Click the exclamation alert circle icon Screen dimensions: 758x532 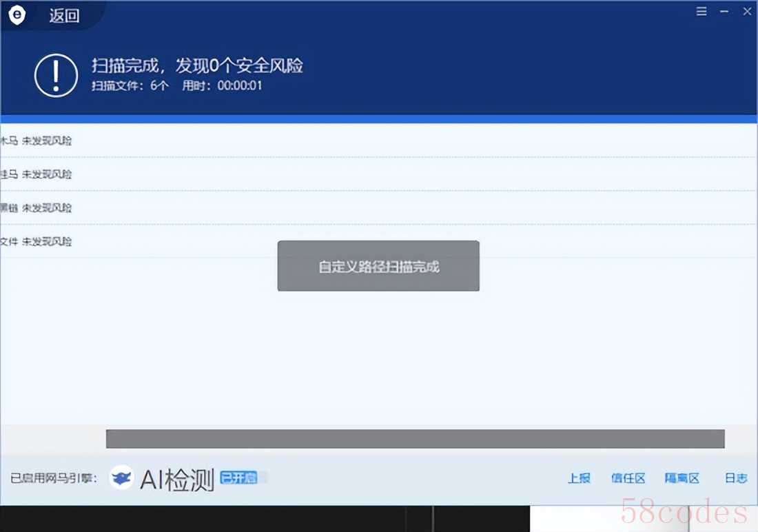56,75
